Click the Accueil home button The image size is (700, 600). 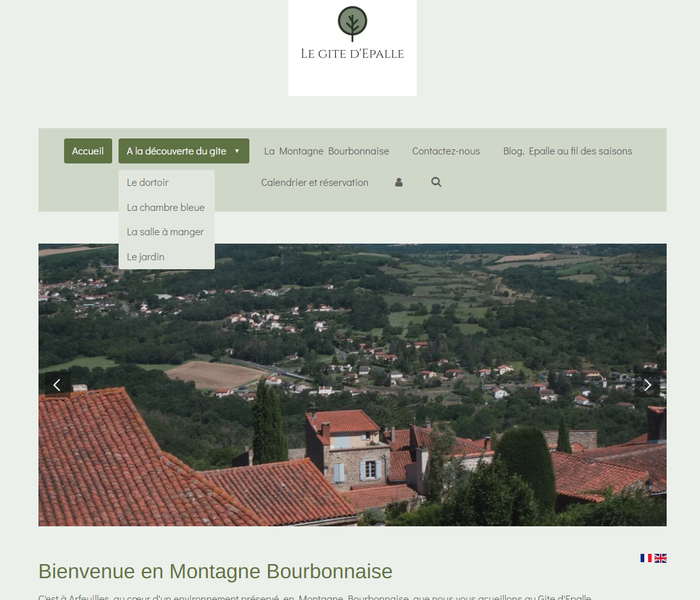pos(88,151)
